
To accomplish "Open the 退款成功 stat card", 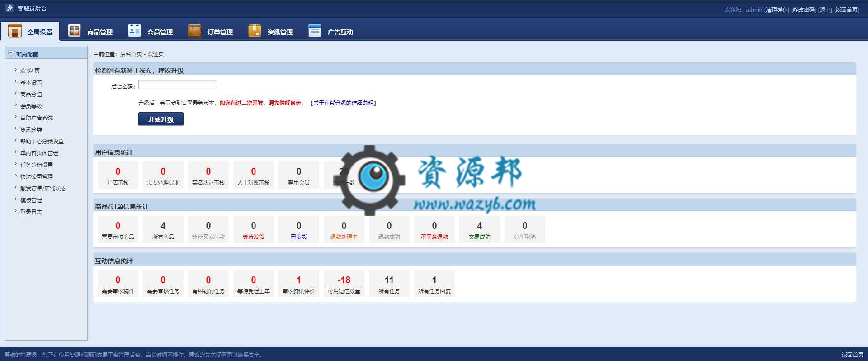I will tap(389, 229).
